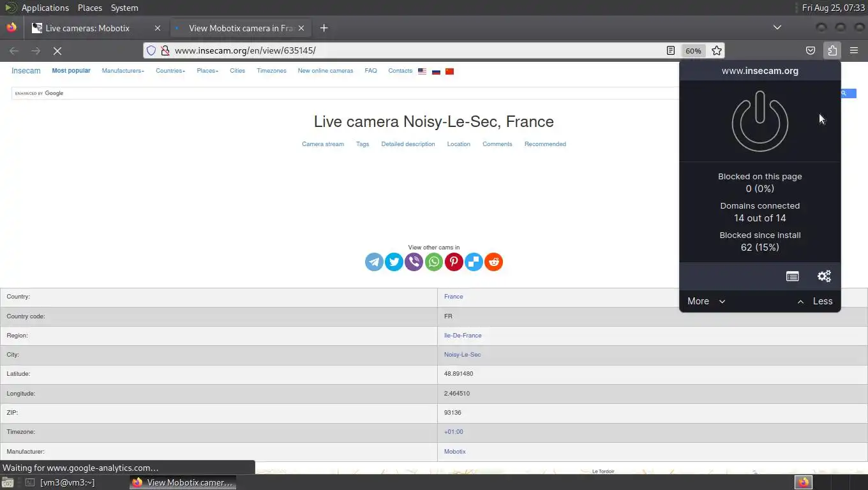Toggle reader view icon
This screenshot has width=868, height=490.
coord(671,50)
